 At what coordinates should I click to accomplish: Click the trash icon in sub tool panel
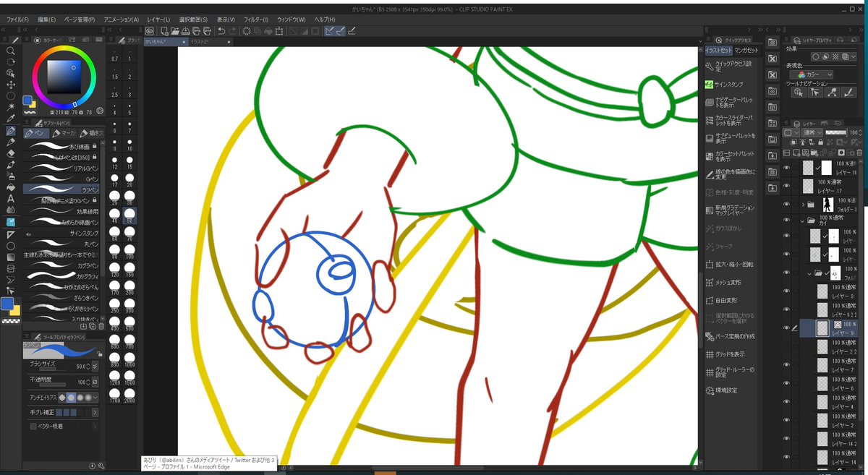(101, 326)
